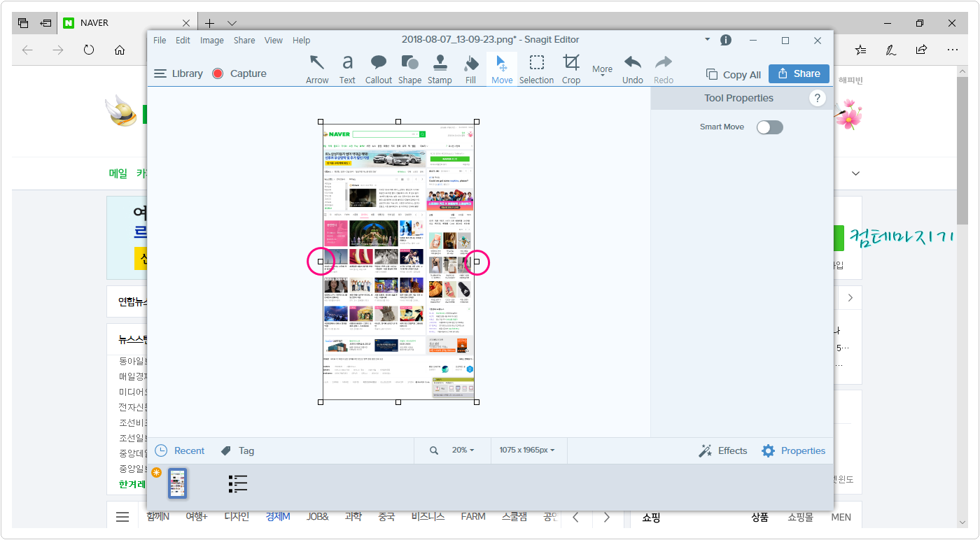The image size is (980, 540).
Task: Open the Properties panel with gear icon
Action: click(x=793, y=450)
